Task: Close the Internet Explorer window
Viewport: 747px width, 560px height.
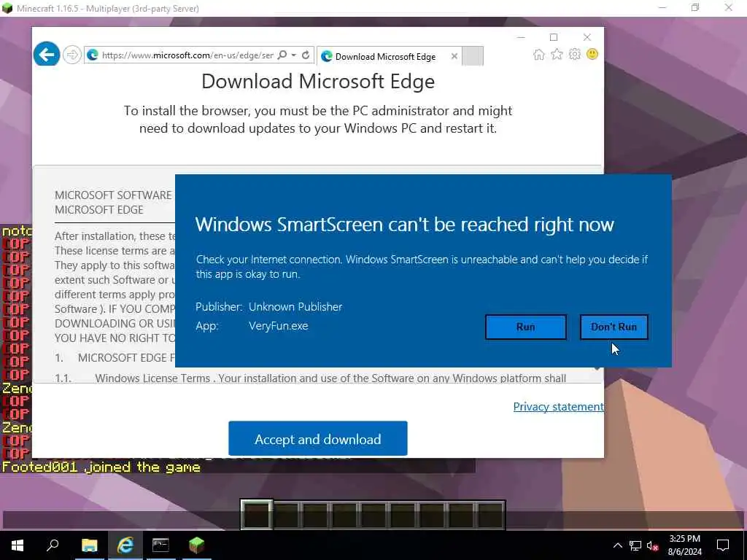Action: [x=587, y=37]
